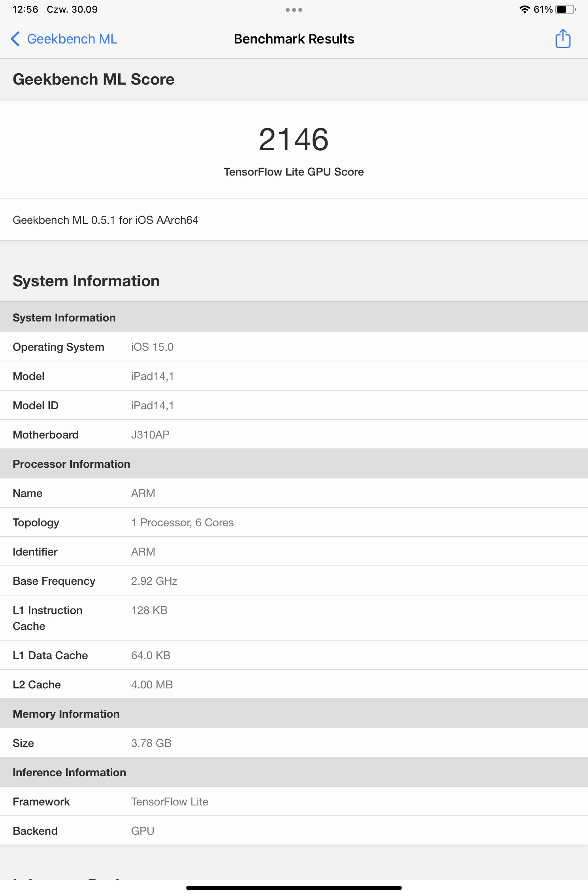Select the Backend GPU row
The image size is (588, 896).
294,831
